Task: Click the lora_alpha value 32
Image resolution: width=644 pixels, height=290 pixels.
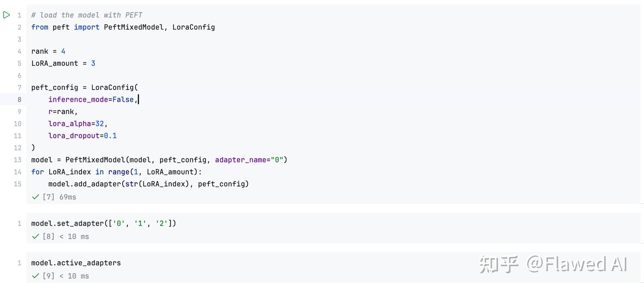Action: pos(99,124)
